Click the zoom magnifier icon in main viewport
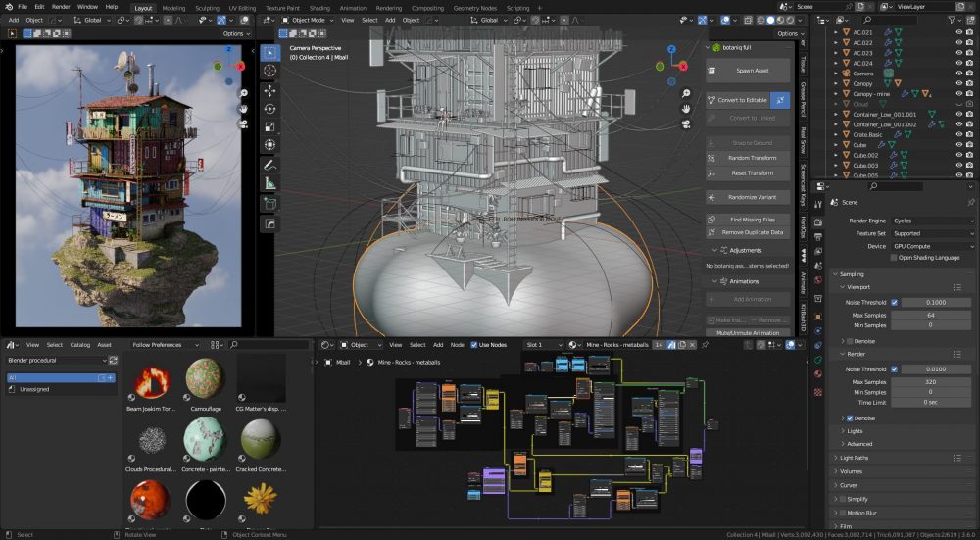 [686, 93]
